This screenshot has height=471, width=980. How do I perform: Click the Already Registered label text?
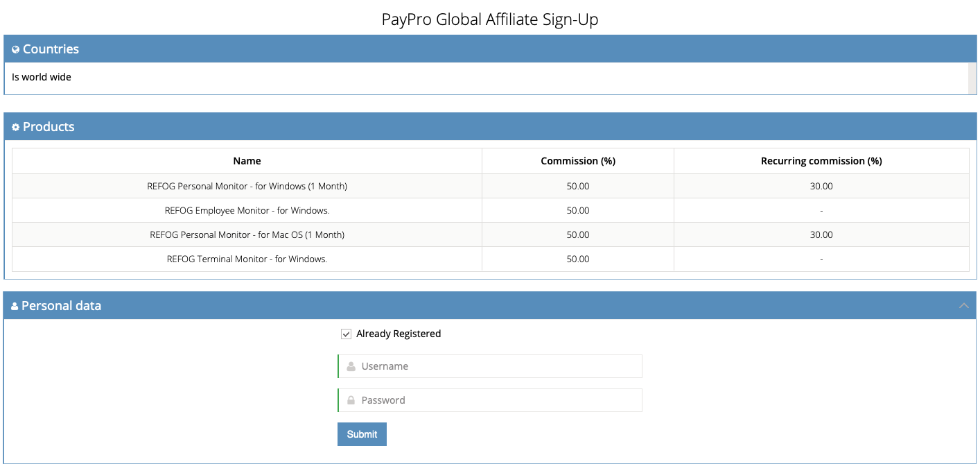click(x=399, y=334)
